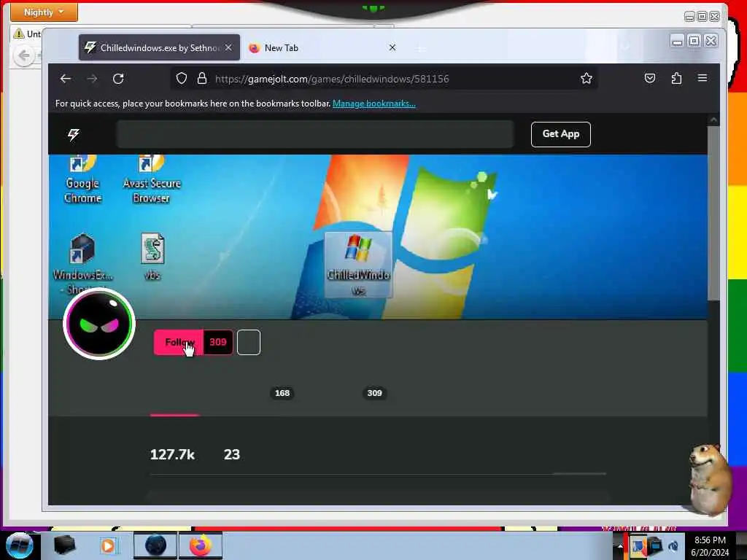
Task: Click the ChilledWindows icon in banner
Action: [358, 265]
